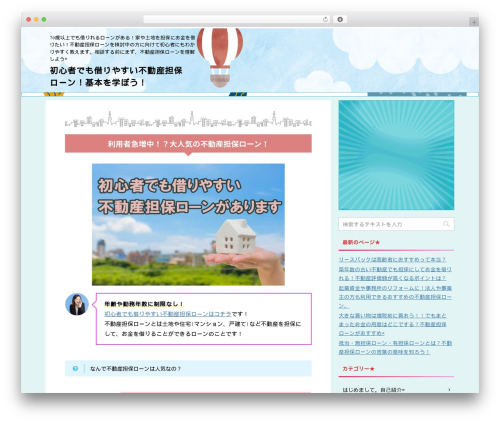Open recent page link about 大きな買い物は増税前に

[392, 324]
